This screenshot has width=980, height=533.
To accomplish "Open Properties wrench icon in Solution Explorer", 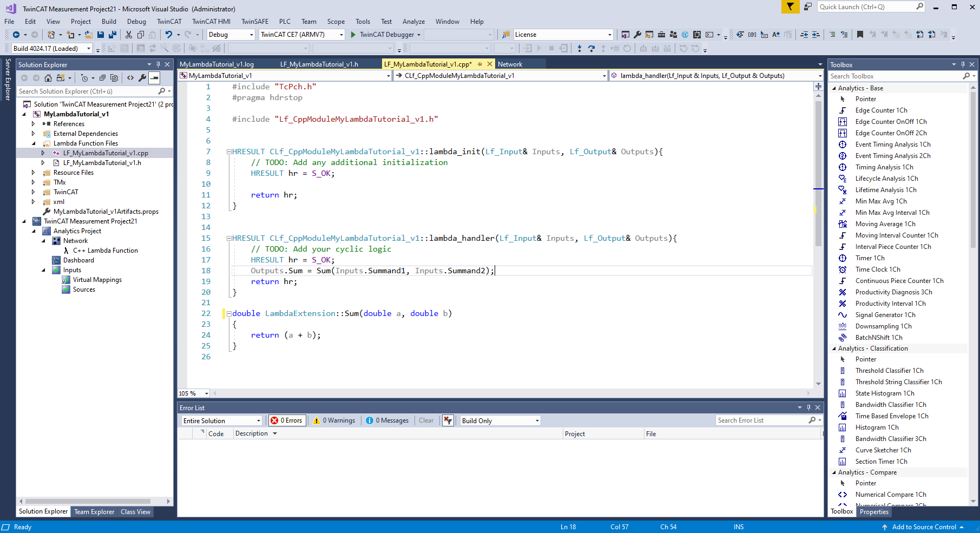I will (x=142, y=78).
